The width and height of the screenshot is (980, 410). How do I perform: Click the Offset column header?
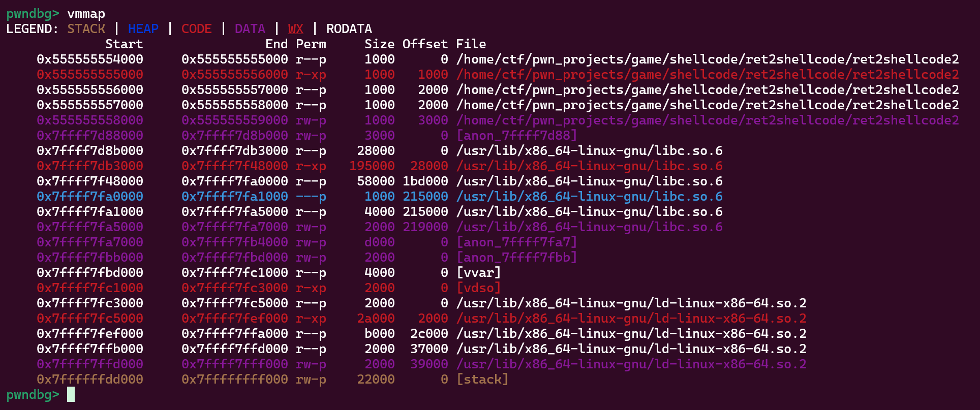click(425, 44)
